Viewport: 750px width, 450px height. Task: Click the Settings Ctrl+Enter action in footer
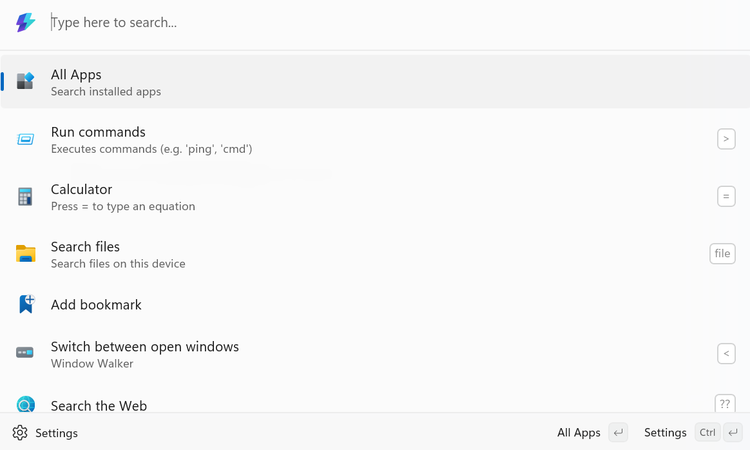click(693, 433)
